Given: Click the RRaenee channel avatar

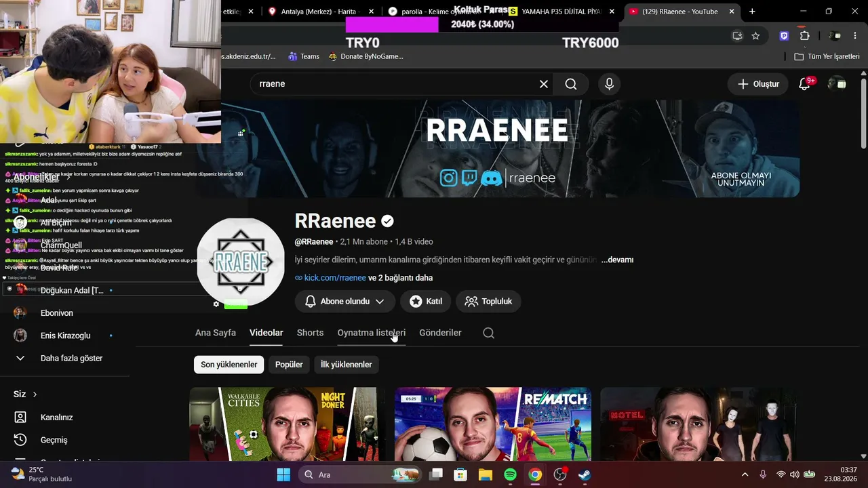Looking at the screenshot, I should click(241, 262).
